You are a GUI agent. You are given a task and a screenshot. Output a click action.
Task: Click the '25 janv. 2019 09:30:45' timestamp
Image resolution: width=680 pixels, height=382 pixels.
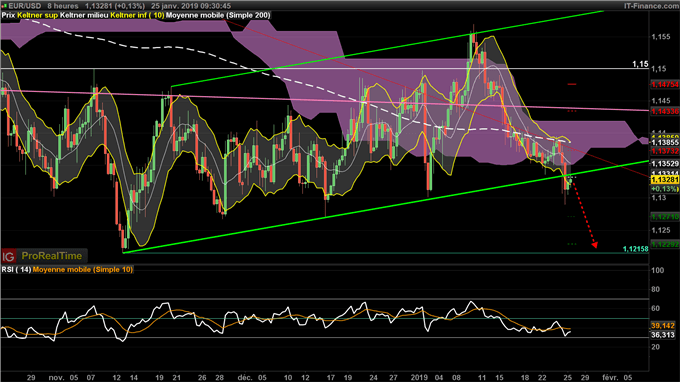[x=191, y=6]
